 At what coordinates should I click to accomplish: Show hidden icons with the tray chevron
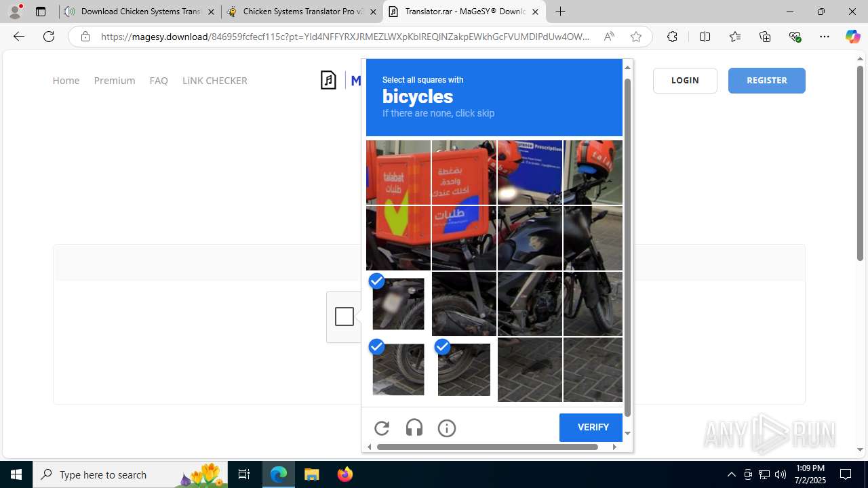731,474
